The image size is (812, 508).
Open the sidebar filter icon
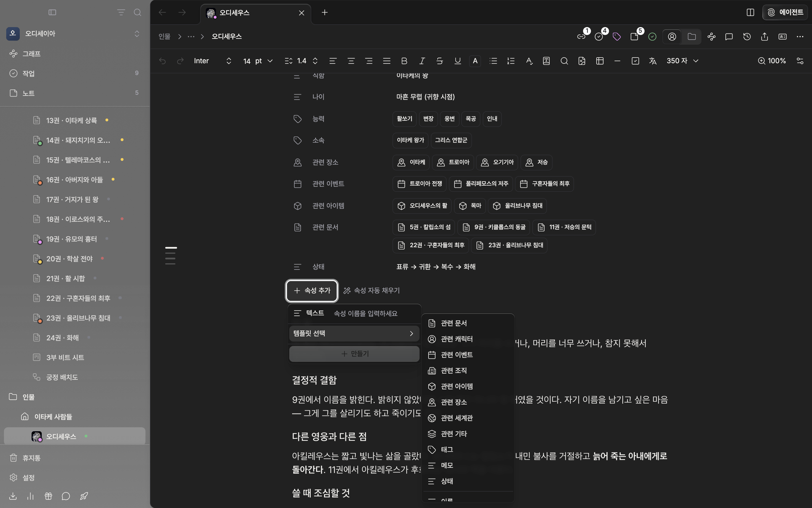[x=121, y=12]
